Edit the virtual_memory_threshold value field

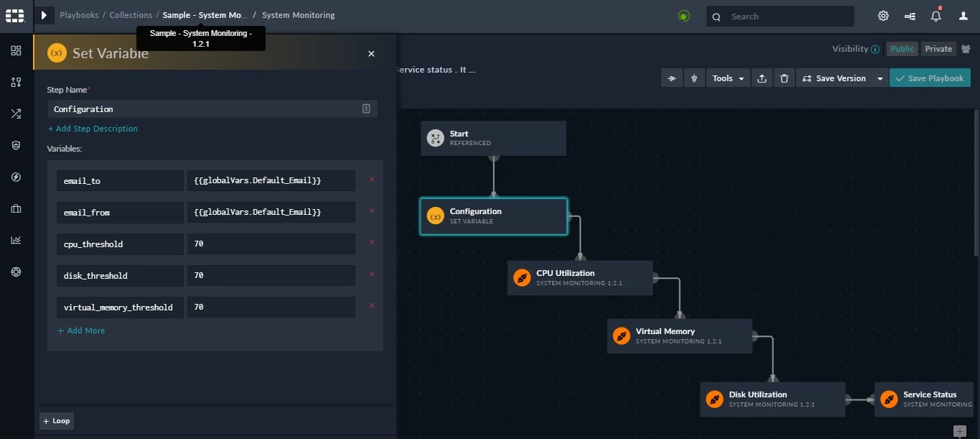coord(271,307)
